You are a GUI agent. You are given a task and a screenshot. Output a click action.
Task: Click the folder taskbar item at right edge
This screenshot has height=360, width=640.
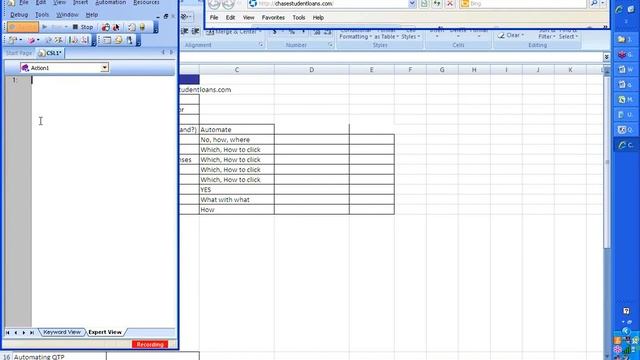pyautogui.click(x=625, y=39)
